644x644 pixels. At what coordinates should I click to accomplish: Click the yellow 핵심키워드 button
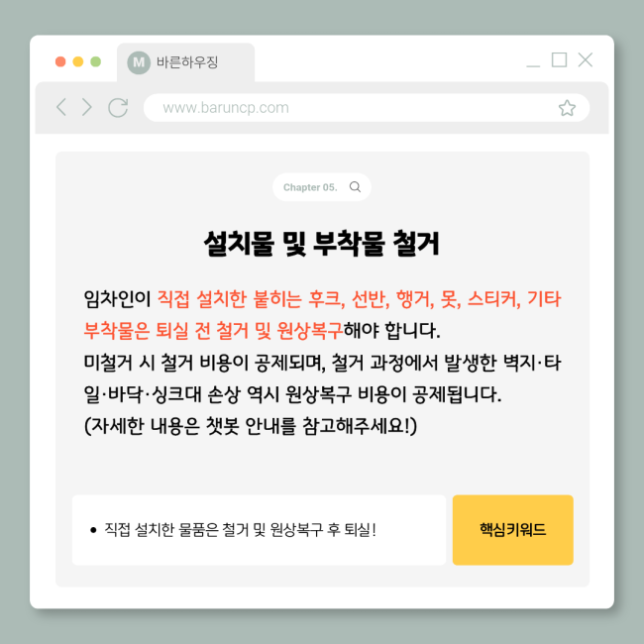coord(512,530)
